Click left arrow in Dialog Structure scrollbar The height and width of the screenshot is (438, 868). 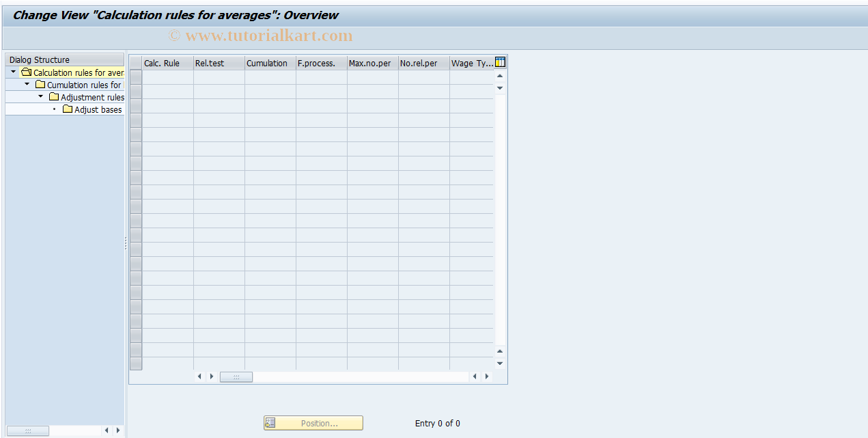pyautogui.click(x=107, y=430)
